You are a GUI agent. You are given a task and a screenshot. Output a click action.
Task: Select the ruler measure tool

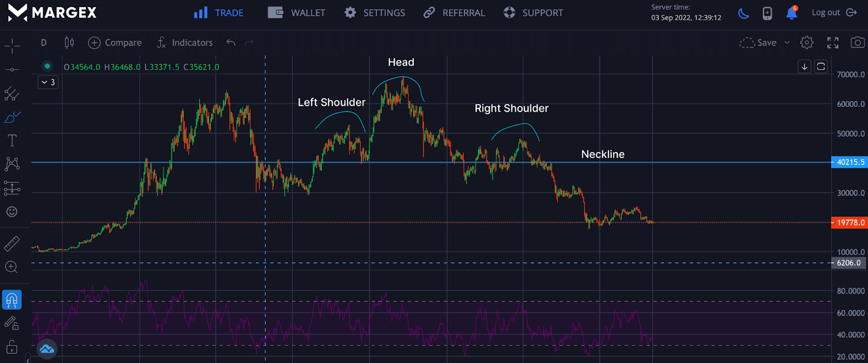pyautogui.click(x=12, y=244)
